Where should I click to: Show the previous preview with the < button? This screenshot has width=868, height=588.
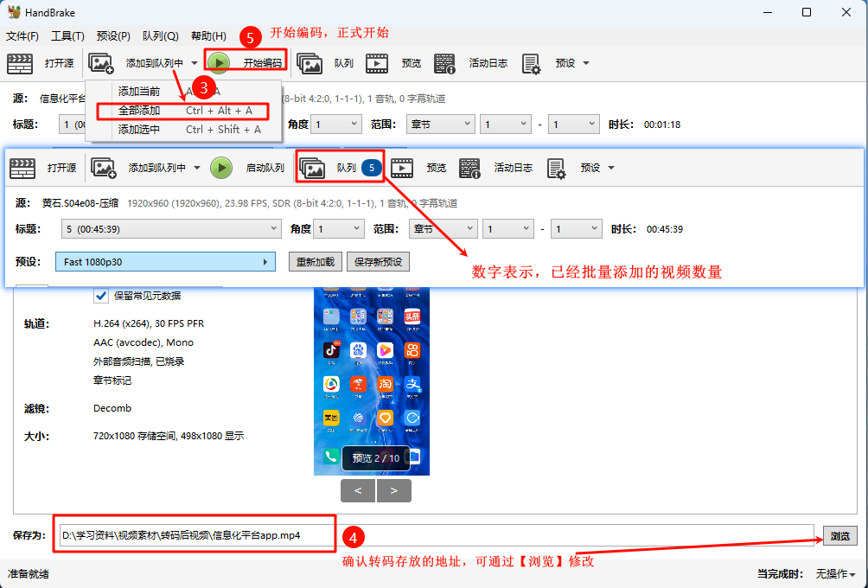(x=358, y=490)
